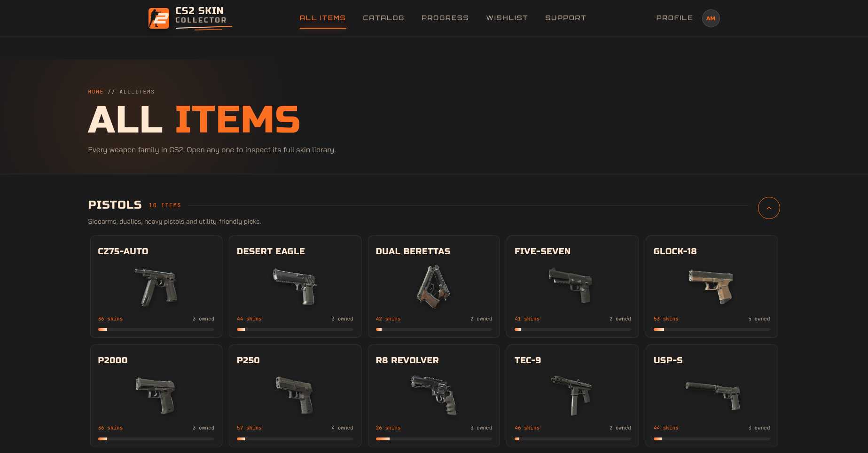Click the FIVE-SEVEN card title
The height and width of the screenshot is (453, 868).
pyautogui.click(x=542, y=251)
